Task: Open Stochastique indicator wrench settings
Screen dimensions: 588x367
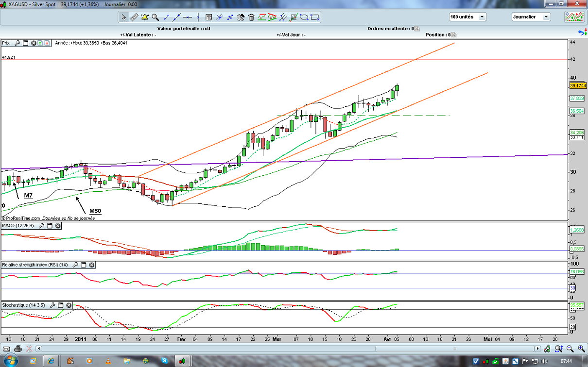Action: click(52, 305)
